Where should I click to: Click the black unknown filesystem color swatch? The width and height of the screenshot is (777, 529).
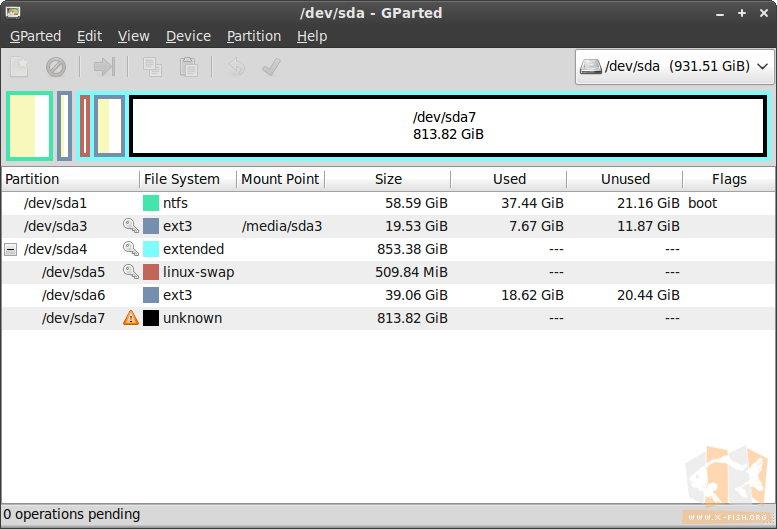(x=151, y=318)
